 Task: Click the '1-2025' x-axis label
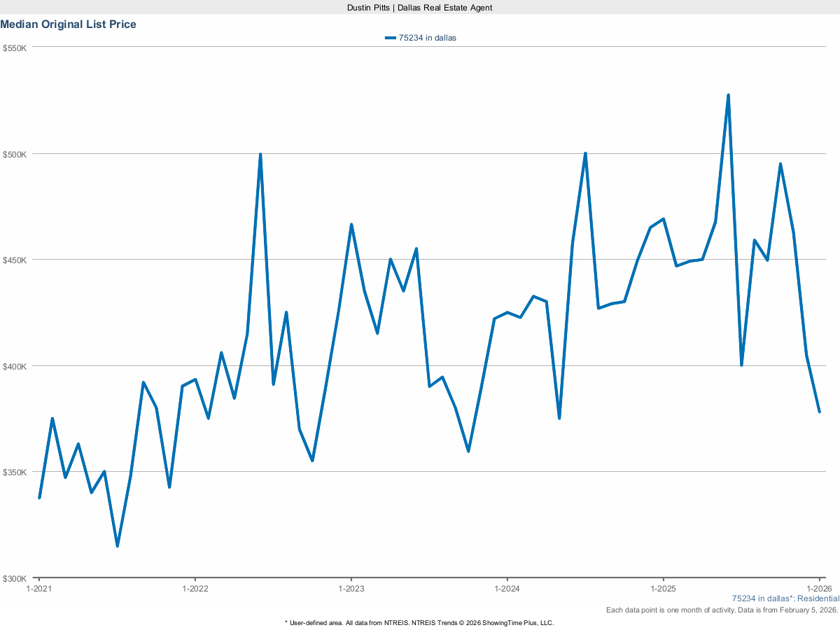[x=664, y=589]
